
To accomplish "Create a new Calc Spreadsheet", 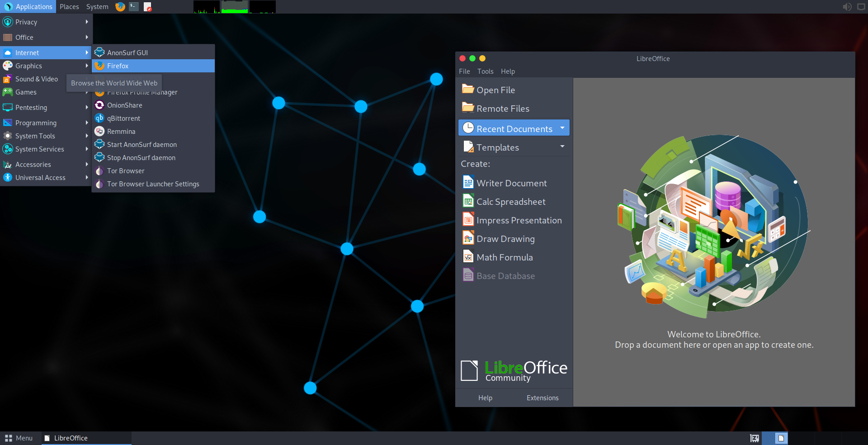I will (x=511, y=201).
